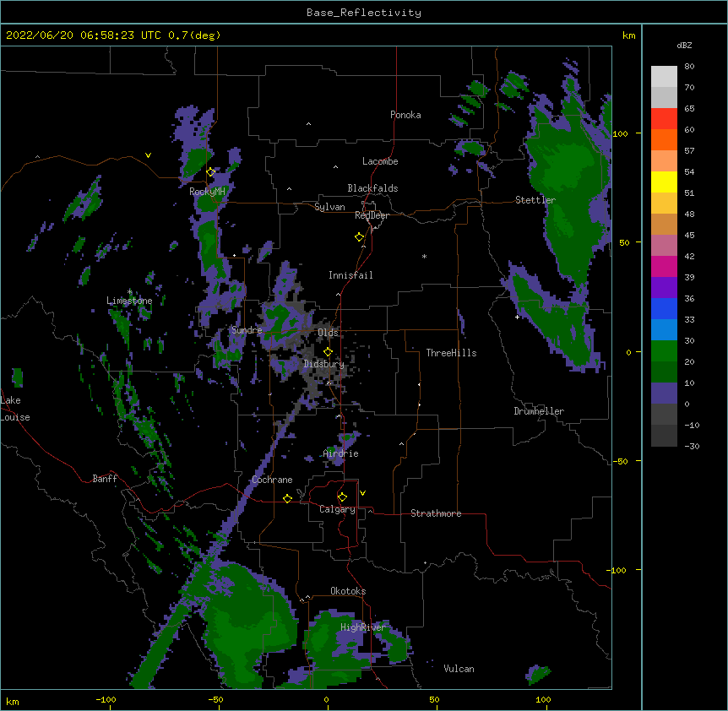
Task: Click the Innisfail city label
Action: coord(350,275)
